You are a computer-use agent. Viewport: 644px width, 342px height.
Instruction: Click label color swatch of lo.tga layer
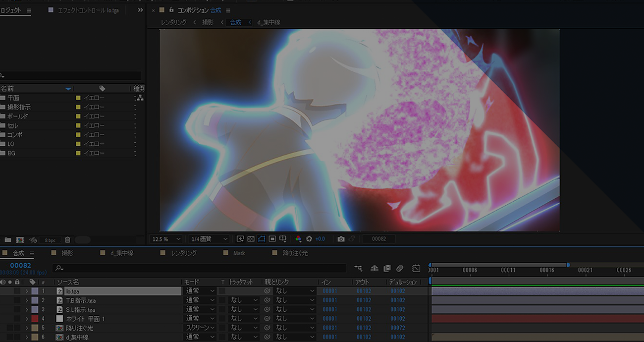(35, 291)
